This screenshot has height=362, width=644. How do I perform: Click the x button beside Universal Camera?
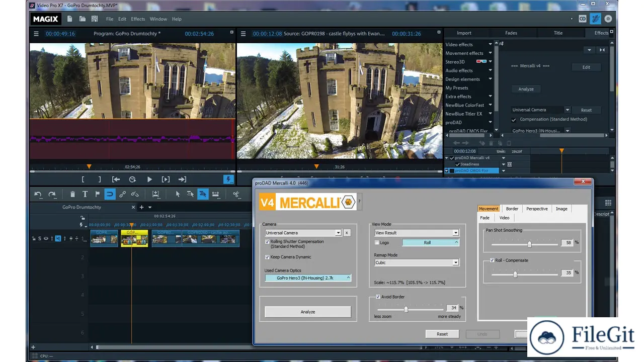pyautogui.click(x=347, y=233)
